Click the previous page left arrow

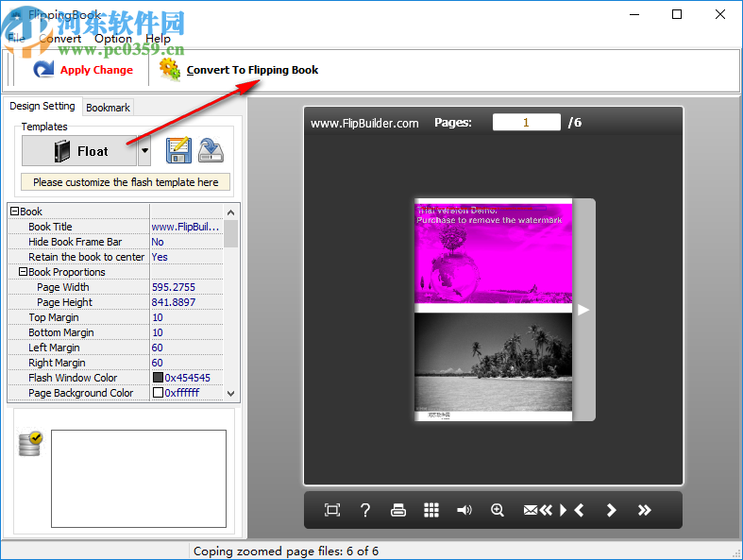579,510
